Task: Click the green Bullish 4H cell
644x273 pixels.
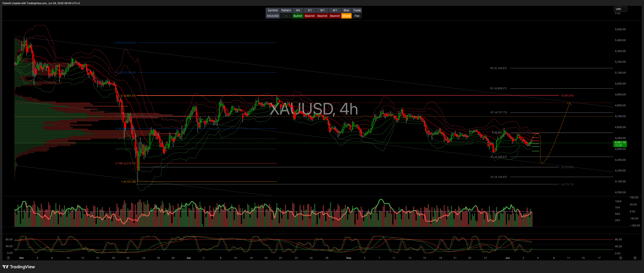Action: 298,16
